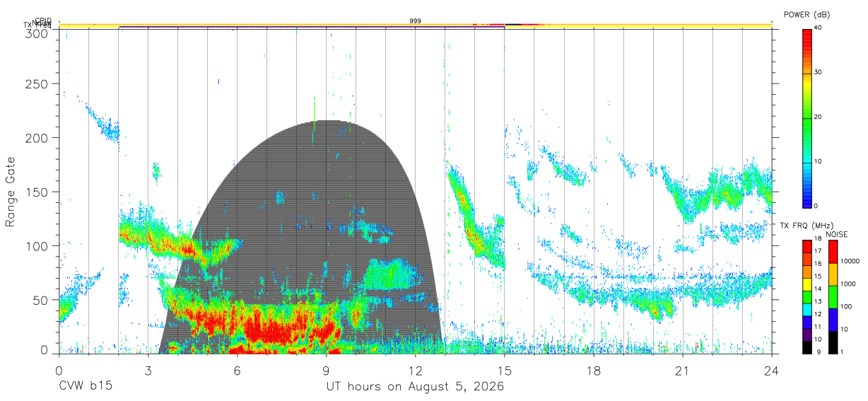Click the x-axis tick label "21"
The image size is (868, 401).
[x=683, y=371]
